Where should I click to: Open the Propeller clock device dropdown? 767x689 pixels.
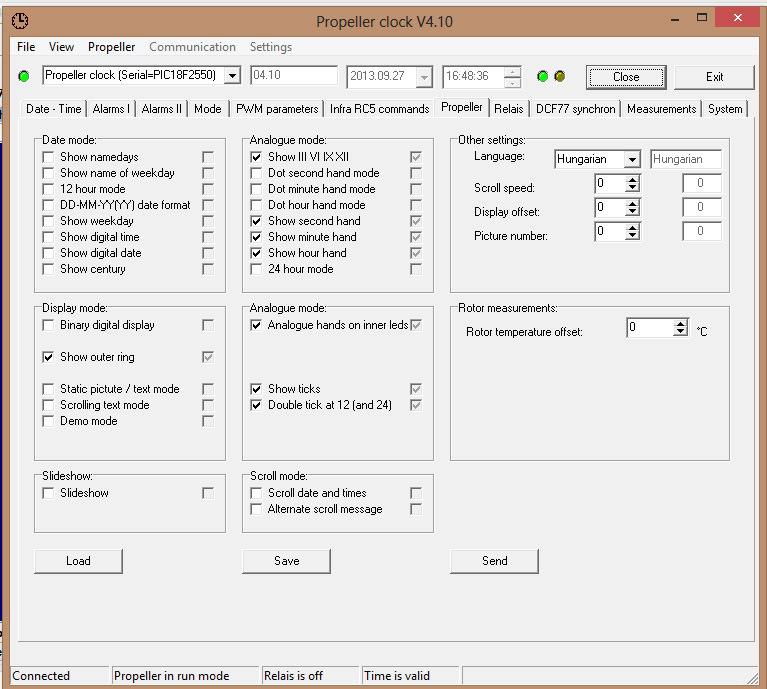(x=232, y=76)
